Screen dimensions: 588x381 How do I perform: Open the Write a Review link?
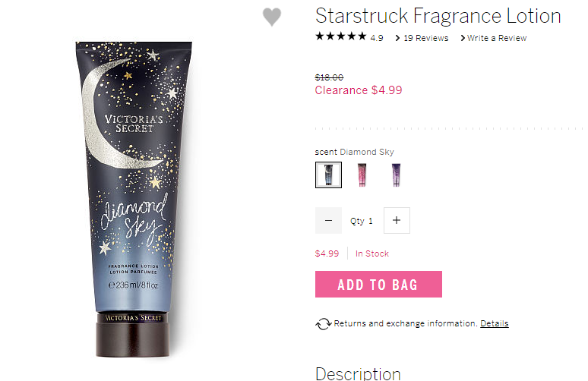(x=497, y=38)
